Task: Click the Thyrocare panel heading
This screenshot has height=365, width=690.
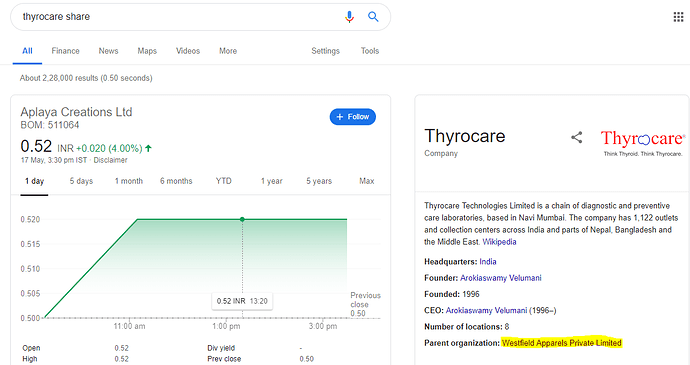Action: 465,136
